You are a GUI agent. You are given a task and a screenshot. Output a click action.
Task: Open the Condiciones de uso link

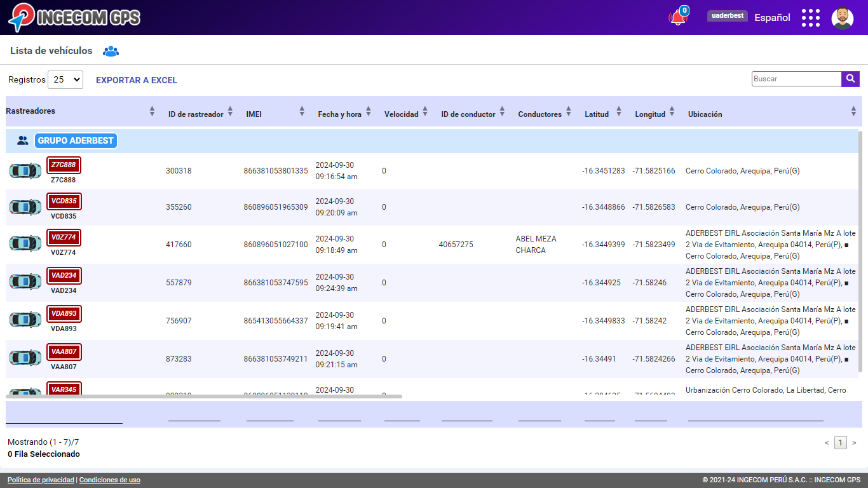click(x=110, y=480)
